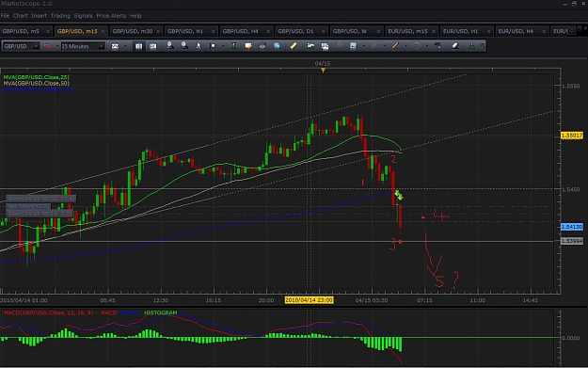Open the Help menu
Screen dimensions: 588x368
tap(135, 16)
